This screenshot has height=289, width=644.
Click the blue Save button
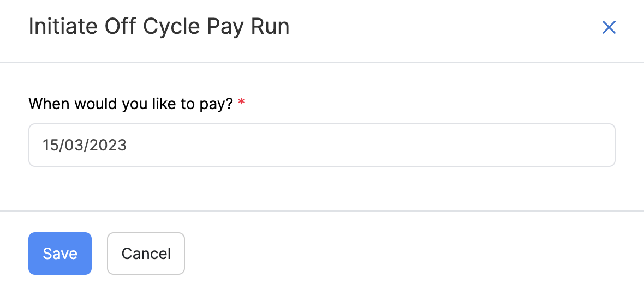pos(60,254)
